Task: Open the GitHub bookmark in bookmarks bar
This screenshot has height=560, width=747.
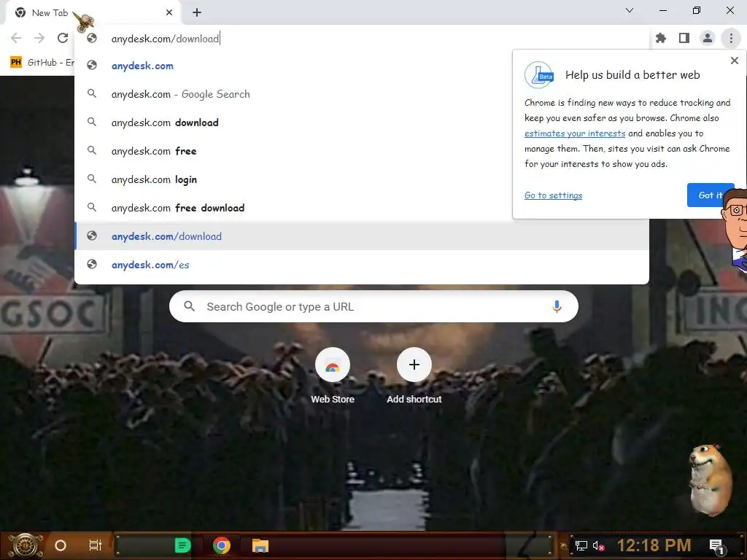Action: coord(42,63)
